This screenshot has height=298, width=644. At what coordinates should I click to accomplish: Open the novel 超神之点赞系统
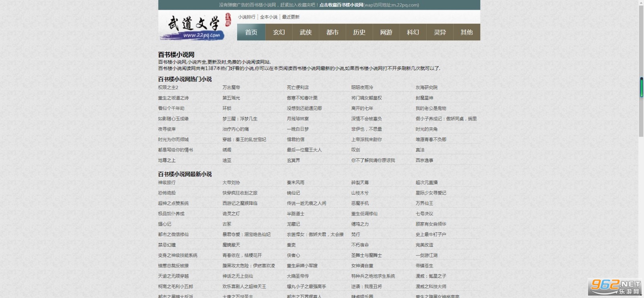(173, 203)
